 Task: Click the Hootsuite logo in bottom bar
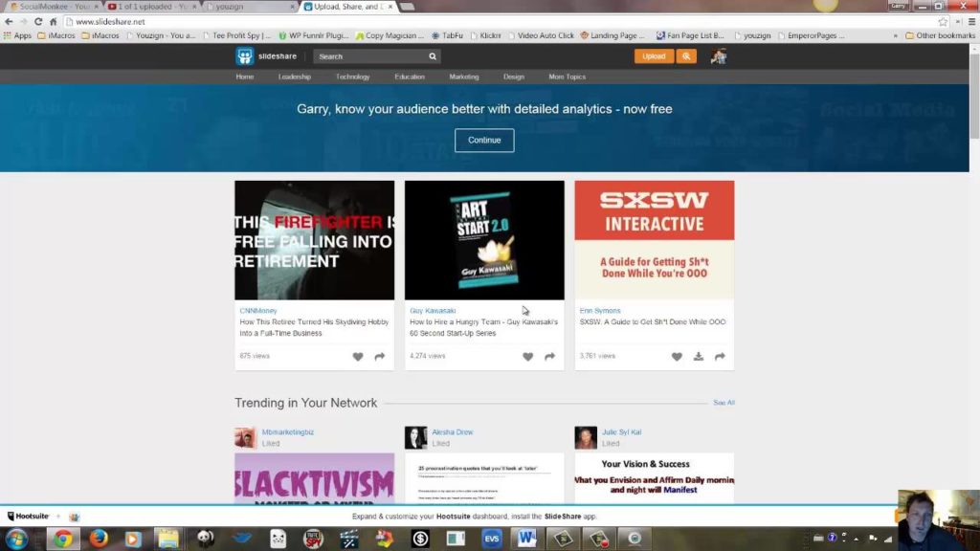point(28,516)
